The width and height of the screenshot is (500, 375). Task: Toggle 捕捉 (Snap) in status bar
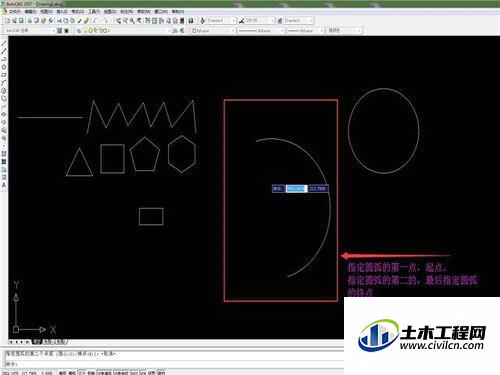63,373
